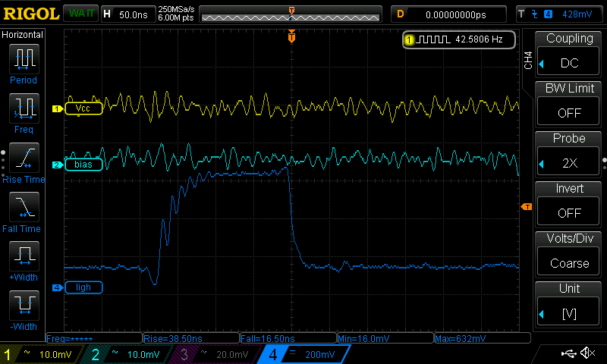Click the 250MSa/s sample rate readout
The image size is (607, 364).
point(176,9)
